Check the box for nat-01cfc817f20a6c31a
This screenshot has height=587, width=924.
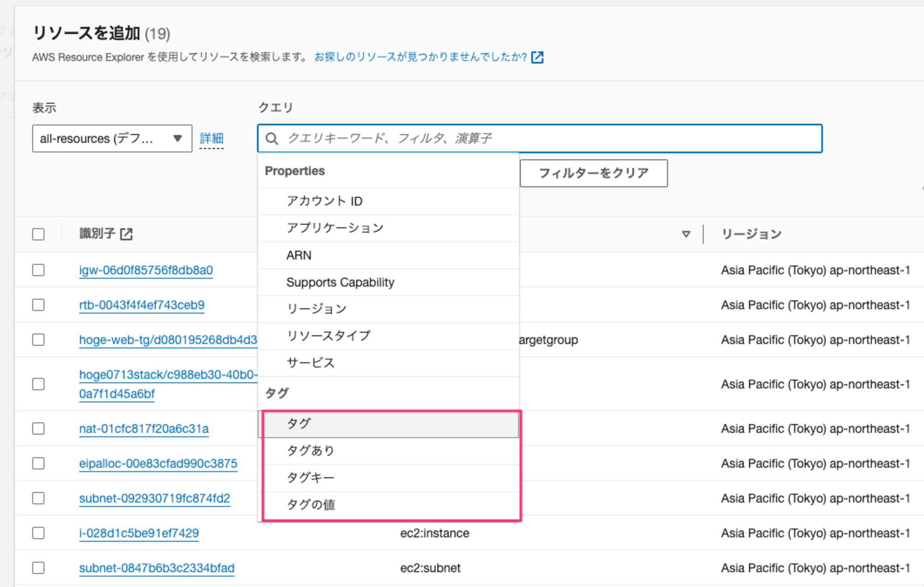point(38,428)
